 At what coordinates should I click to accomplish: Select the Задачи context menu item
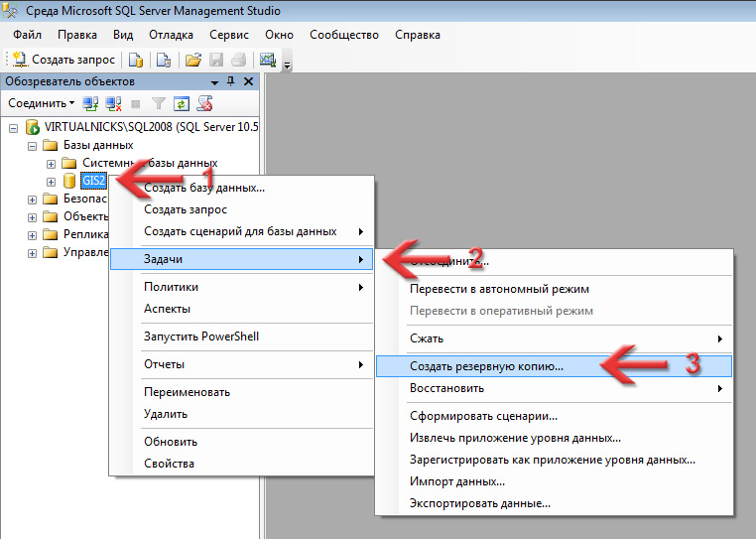pos(242,259)
